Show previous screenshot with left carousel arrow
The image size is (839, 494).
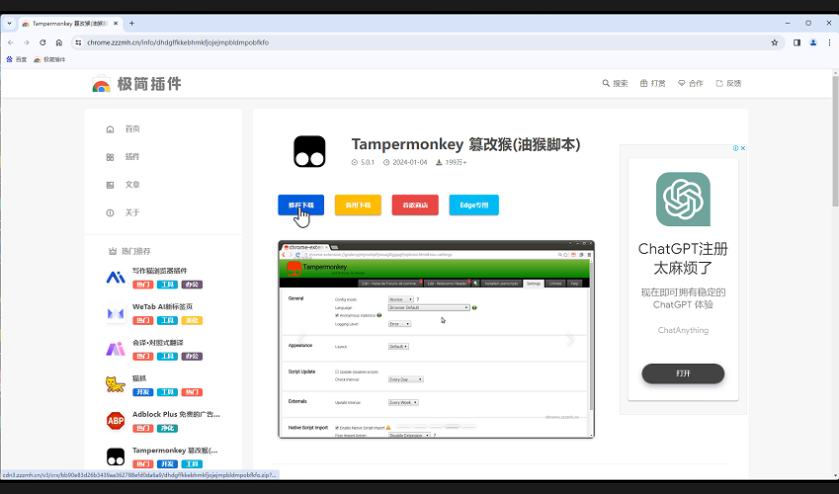click(x=301, y=339)
